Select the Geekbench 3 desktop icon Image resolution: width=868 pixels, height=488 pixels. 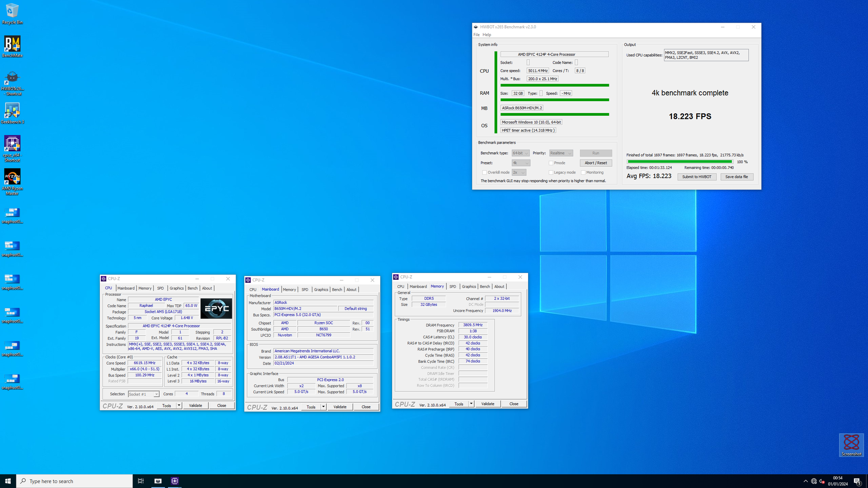point(12,113)
